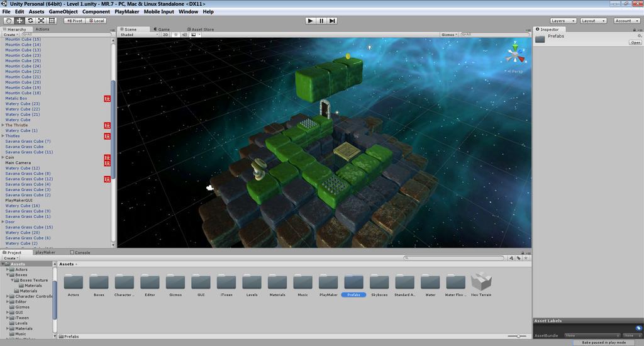Expand The Thistle in Hierarchy

pos(3,125)
